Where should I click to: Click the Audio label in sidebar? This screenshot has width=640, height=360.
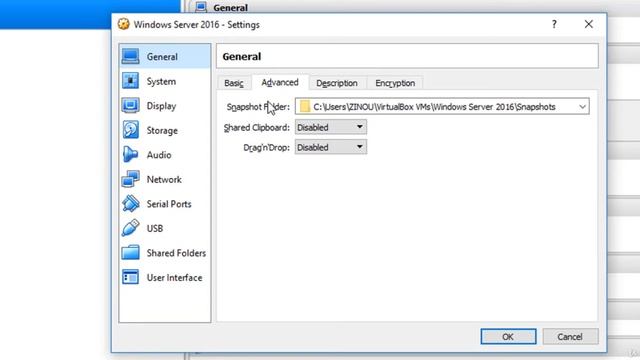[159, 155]
